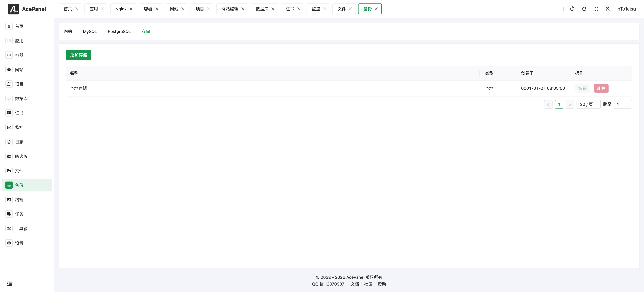This screenshot has height=292, width=644.
Task: Delete 本地存储 with the 删除 button
Action: click(601, 88)
